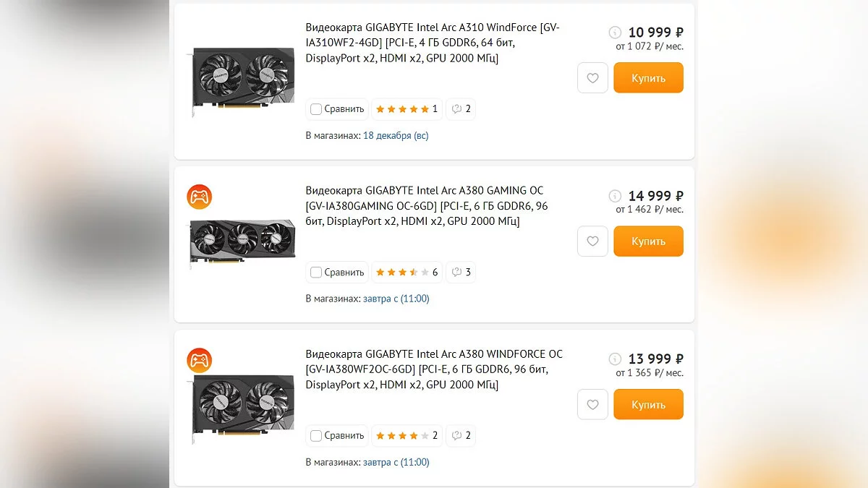Open Arc A310 WindForce card thumbnail

242,80
